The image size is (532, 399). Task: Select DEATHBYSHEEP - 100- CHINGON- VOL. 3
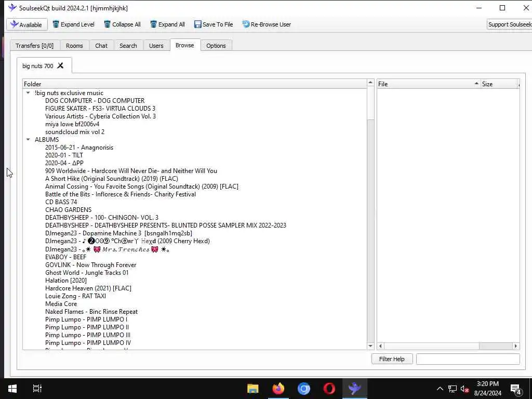pyautogui.click(x=102, y=218)
